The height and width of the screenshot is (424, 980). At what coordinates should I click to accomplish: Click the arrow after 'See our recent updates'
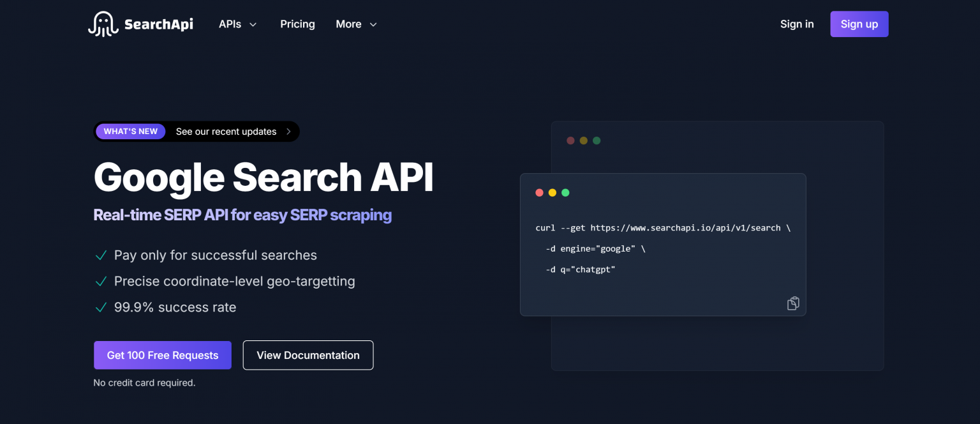288,132
